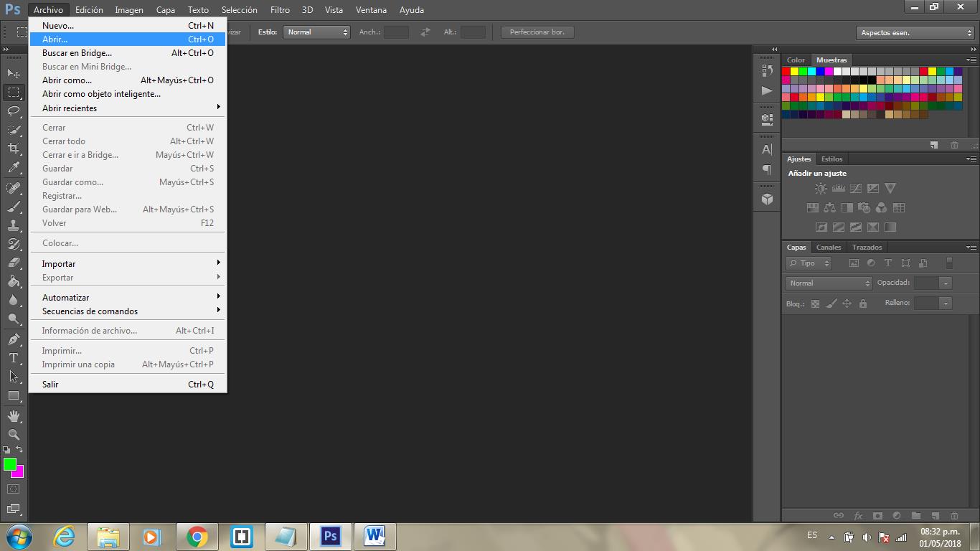Select the Hand tool
The image size is (980, 551).
click(14, 415)
